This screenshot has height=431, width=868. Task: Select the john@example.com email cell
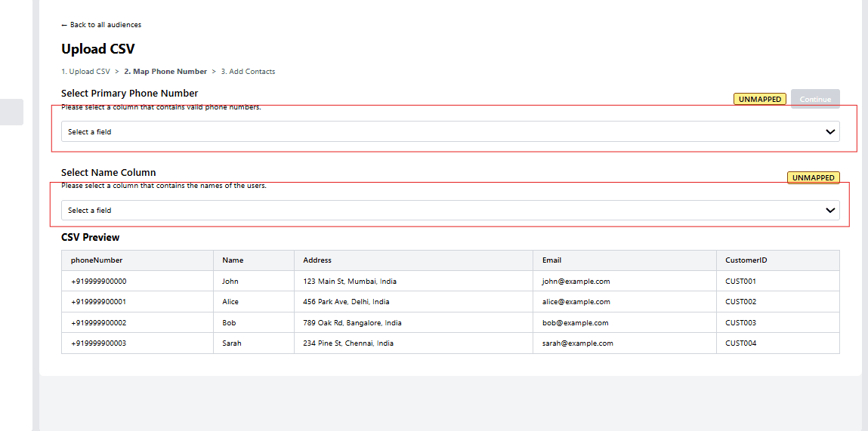pyautogui.click(x=576, y=282)
